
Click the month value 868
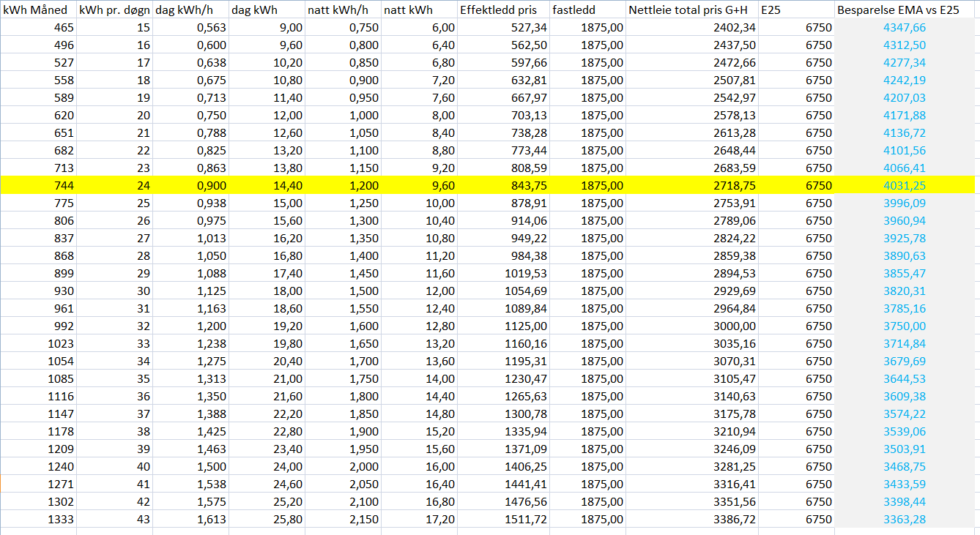coord(38,256)
